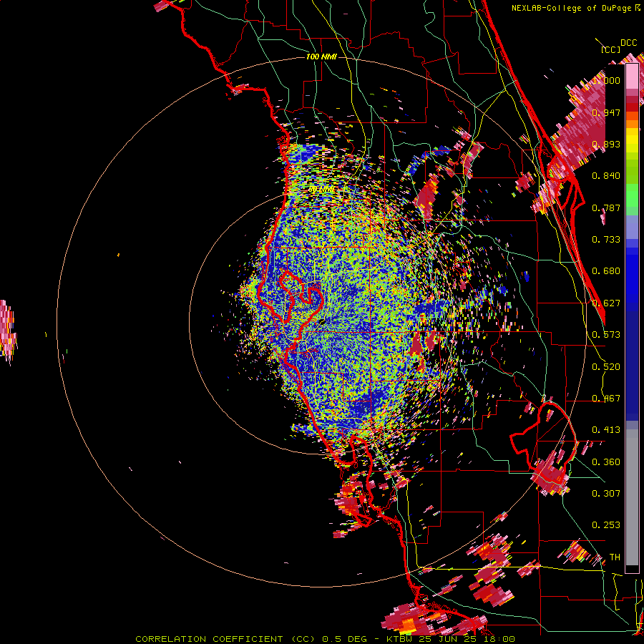Image resolution: width=644 pixels, height=644 pixels.
Task: Select the 0.787 scale value
Action: pyautogui.click(x=606, y=208)
